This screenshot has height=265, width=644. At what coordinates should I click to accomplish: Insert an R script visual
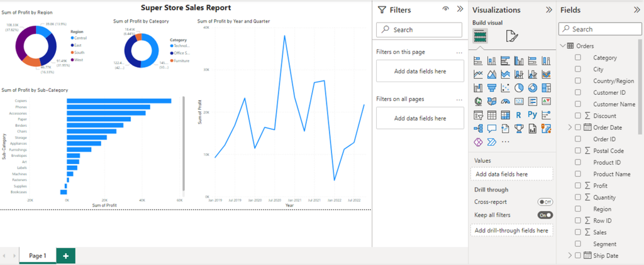518,115
